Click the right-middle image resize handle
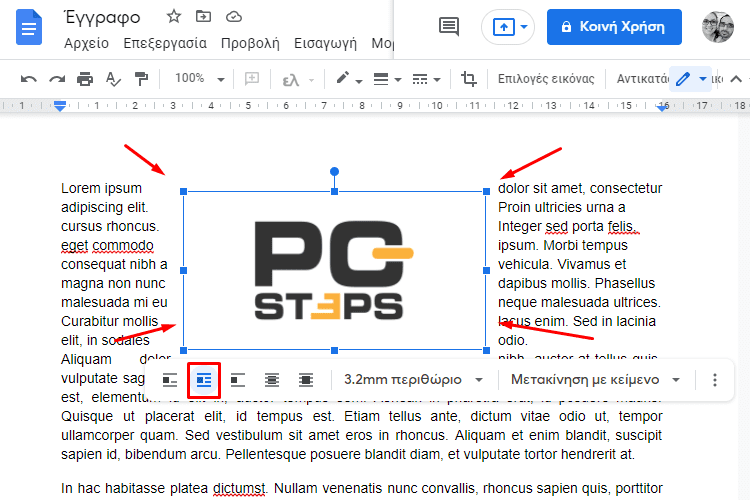750x500 pixels. coord(486,270)
